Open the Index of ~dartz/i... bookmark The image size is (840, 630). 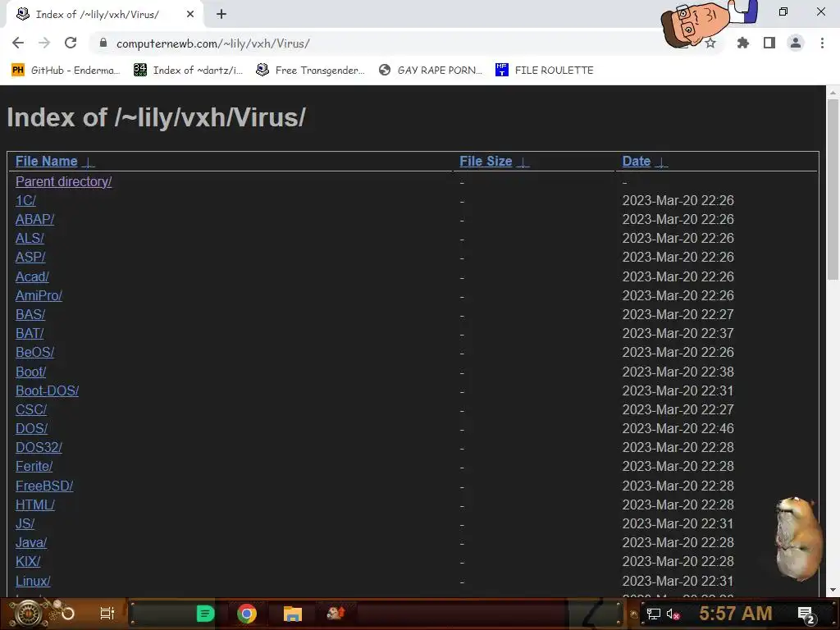point(188,71)
